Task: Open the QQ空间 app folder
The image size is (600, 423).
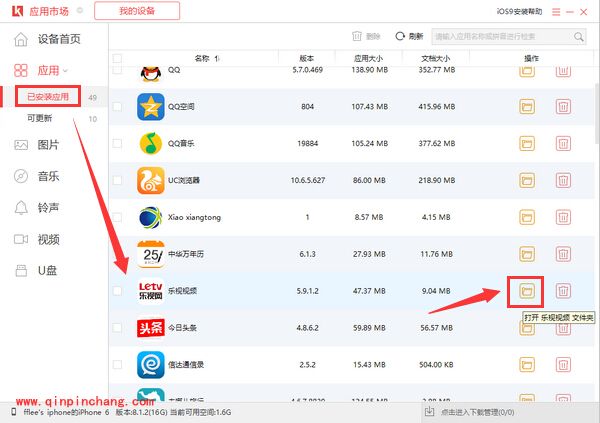Action: (527, 106)
